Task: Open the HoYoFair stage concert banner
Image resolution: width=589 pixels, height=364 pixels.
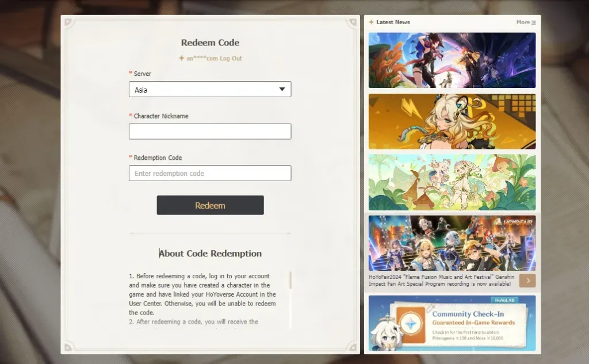Action: tap(452, 243)
